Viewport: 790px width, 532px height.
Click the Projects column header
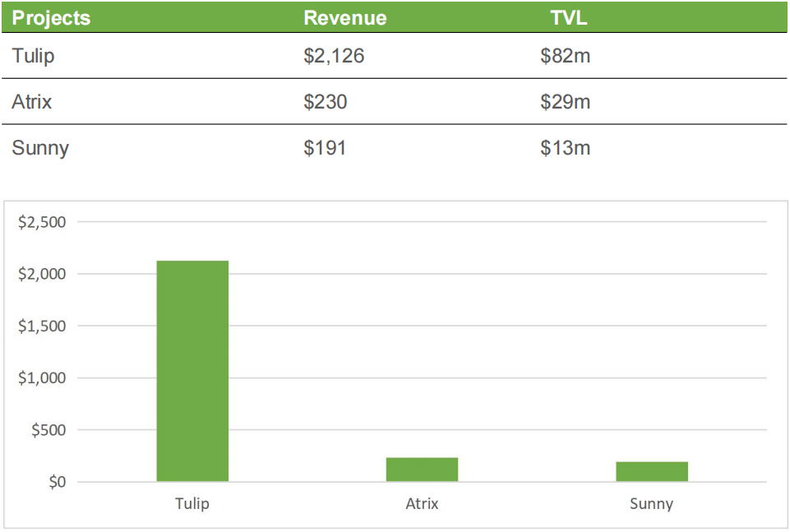[51, 18]
